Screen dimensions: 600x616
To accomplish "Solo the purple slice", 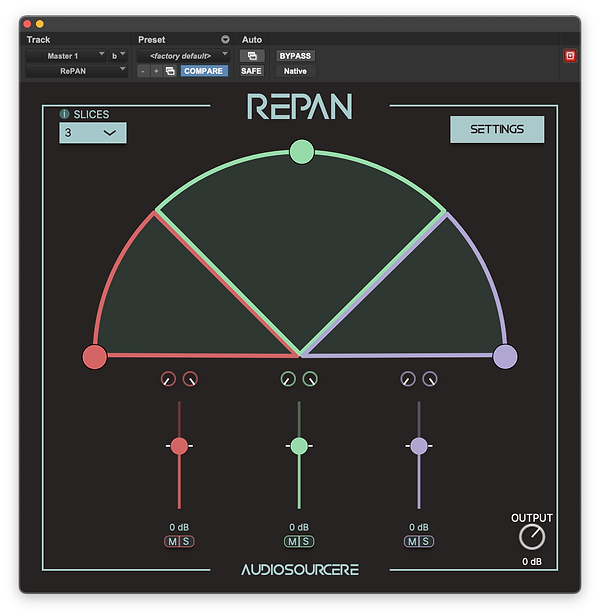I will tap(426, 541).
